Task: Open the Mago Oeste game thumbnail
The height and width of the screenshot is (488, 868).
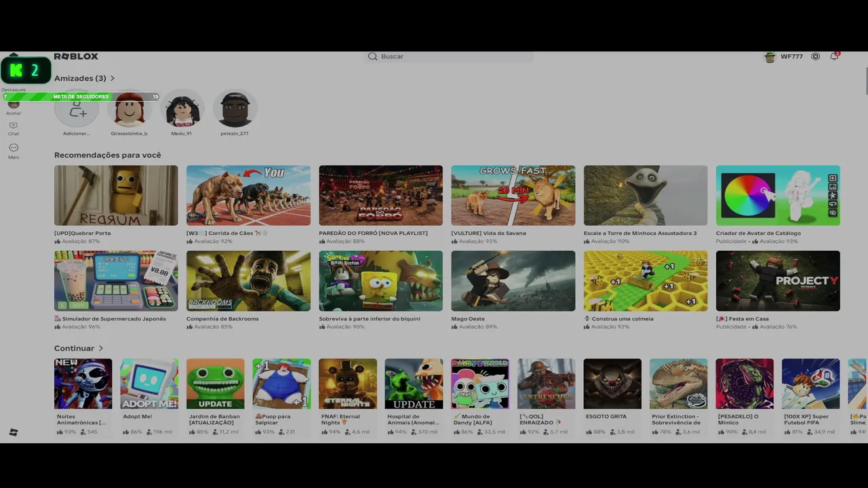Action: point(513,281)
